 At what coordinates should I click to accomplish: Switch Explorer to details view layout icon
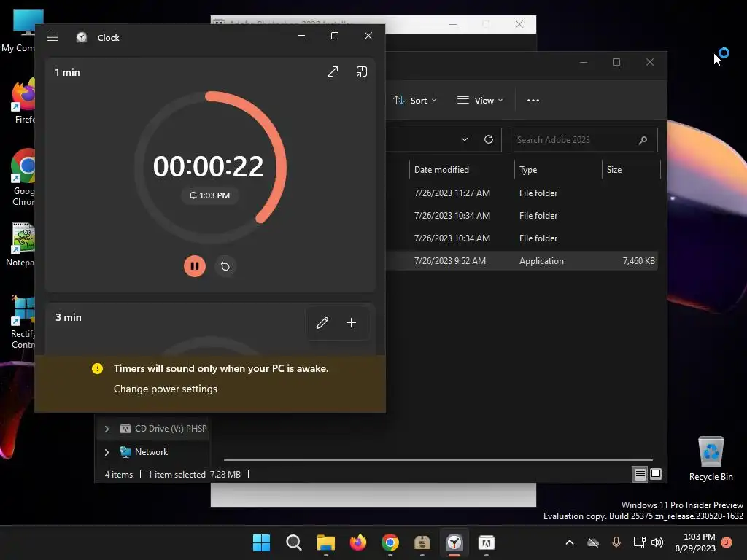(640, 474)
